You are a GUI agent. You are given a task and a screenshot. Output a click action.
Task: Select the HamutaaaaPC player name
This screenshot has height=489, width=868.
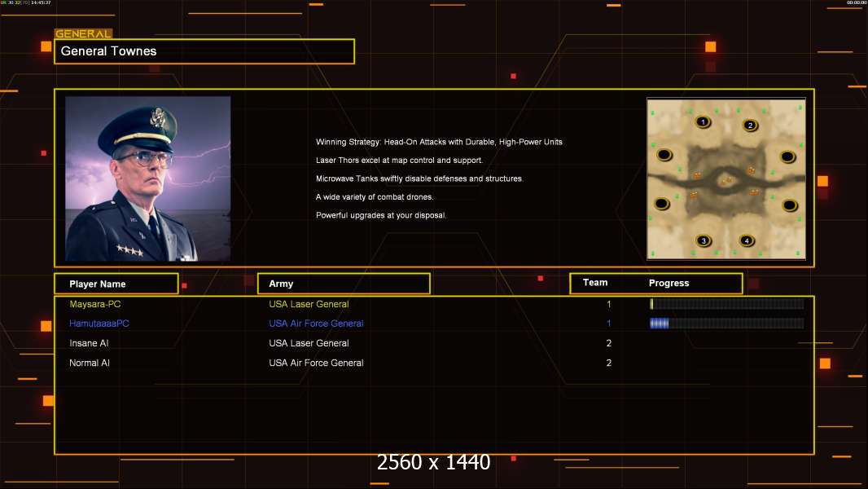pyautogui.click(x=99, y=324)
